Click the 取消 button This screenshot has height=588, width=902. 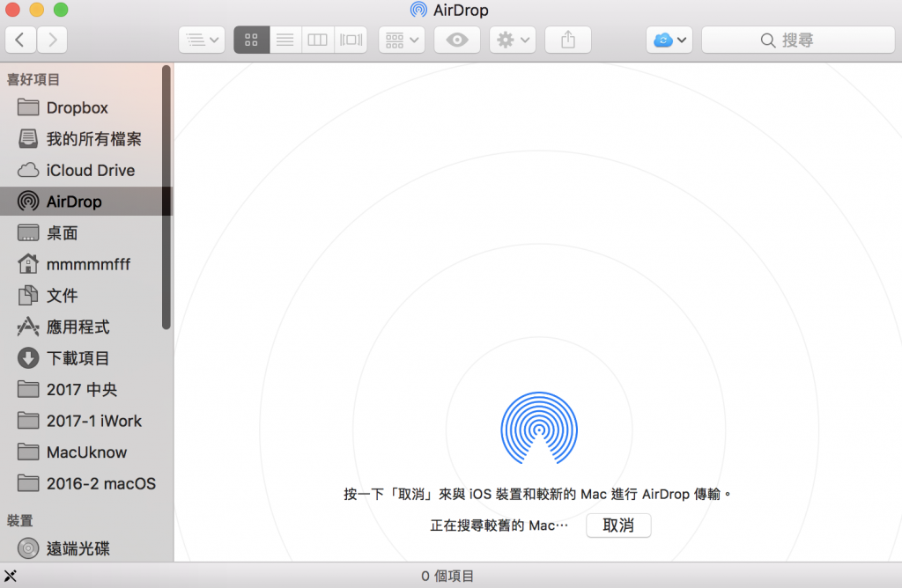click(618, 526)
